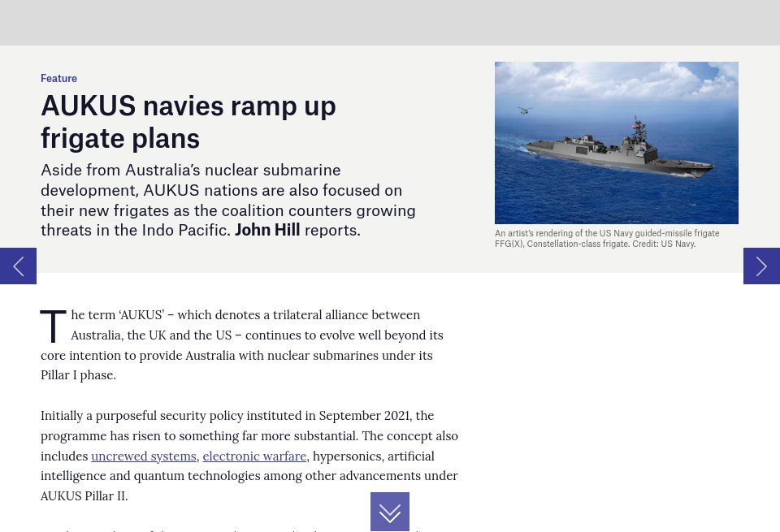Select the left-edge navigation chevron
The width and height of the screenshot is (780, 532).
point(18,266)
